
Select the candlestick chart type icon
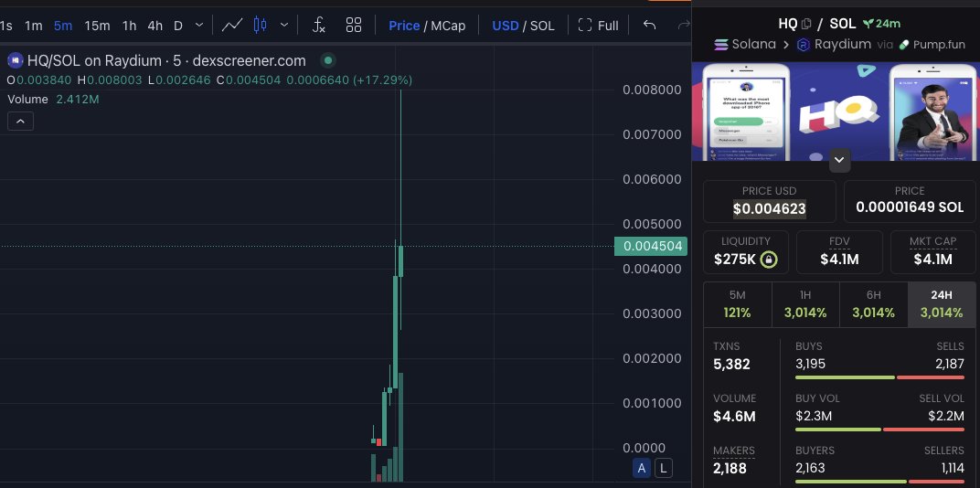point(260,25)
